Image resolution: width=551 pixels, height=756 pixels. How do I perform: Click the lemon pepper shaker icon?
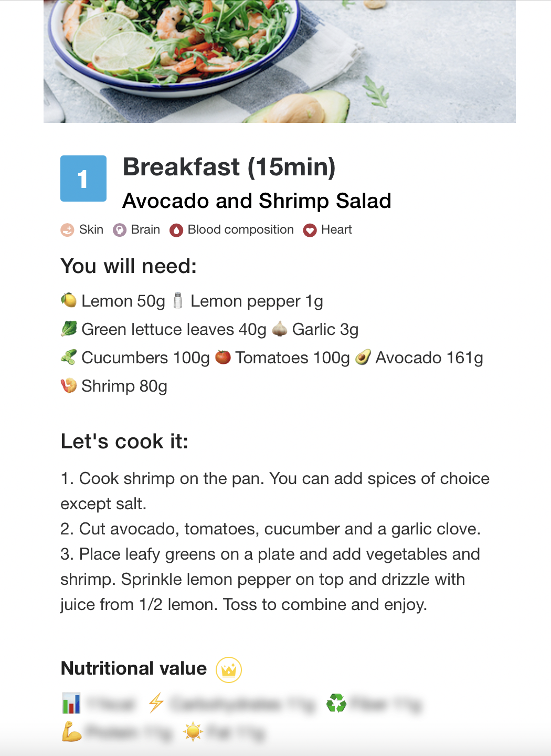pyautogui.click(x=178, y=300)
